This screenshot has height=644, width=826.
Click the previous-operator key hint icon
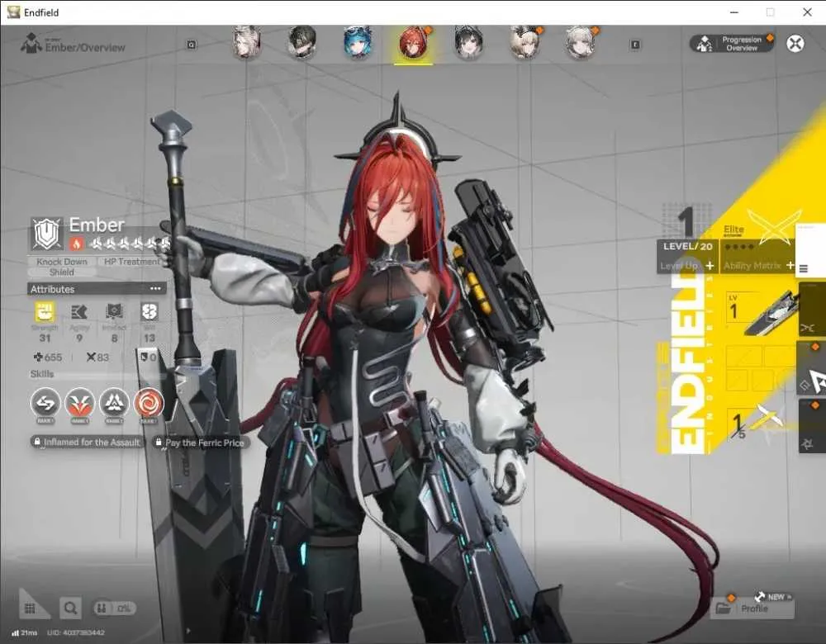point(192,45)
